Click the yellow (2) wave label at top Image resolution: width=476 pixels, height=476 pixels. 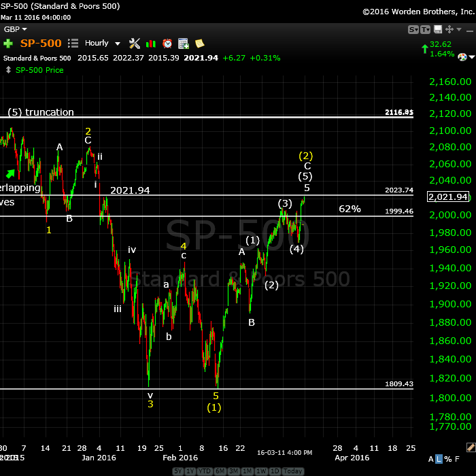tap(306, 156)
